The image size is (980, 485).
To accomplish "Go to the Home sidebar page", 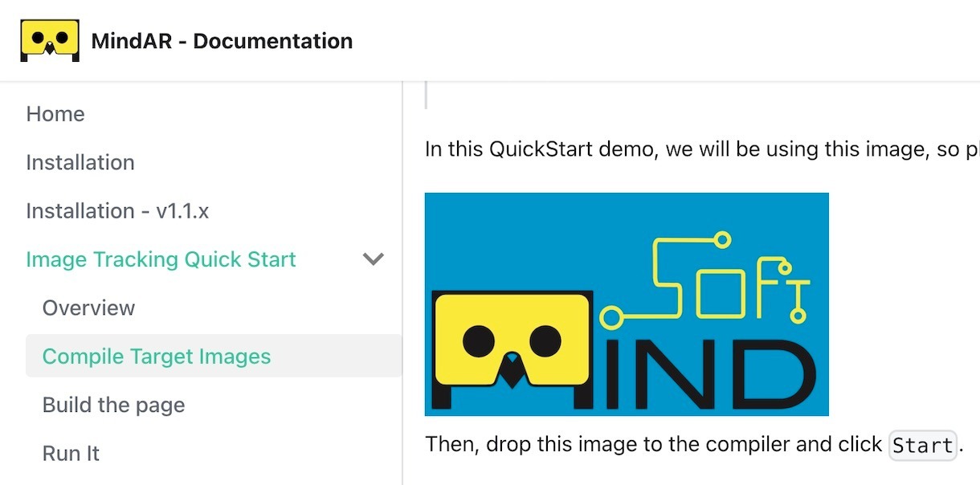I will click(x=55, y=114).
